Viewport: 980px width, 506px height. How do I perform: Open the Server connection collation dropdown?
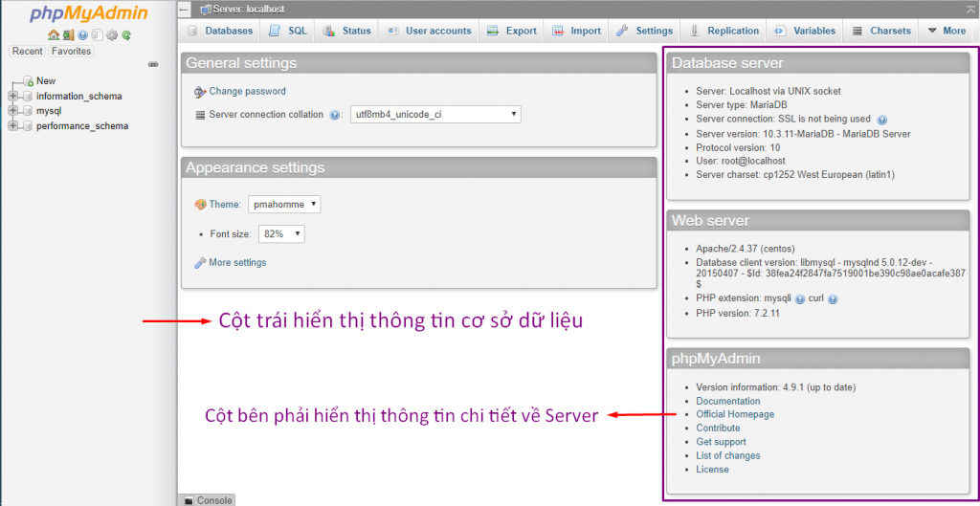pos(435,115)
